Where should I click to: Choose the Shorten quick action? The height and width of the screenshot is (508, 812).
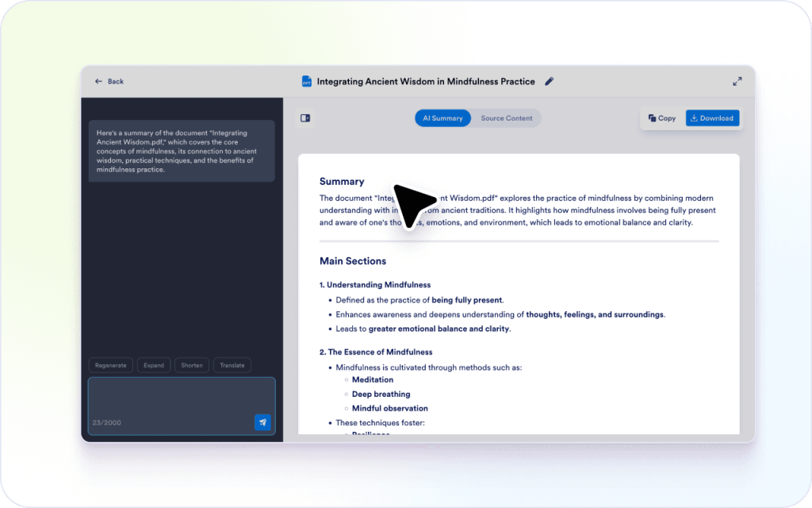coord(192,365)
